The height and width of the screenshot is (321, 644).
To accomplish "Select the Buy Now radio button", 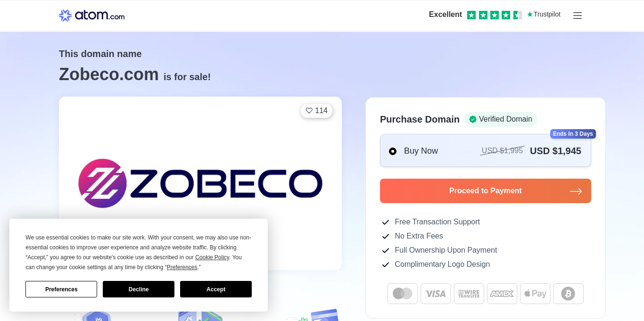I will click(393, 151).
